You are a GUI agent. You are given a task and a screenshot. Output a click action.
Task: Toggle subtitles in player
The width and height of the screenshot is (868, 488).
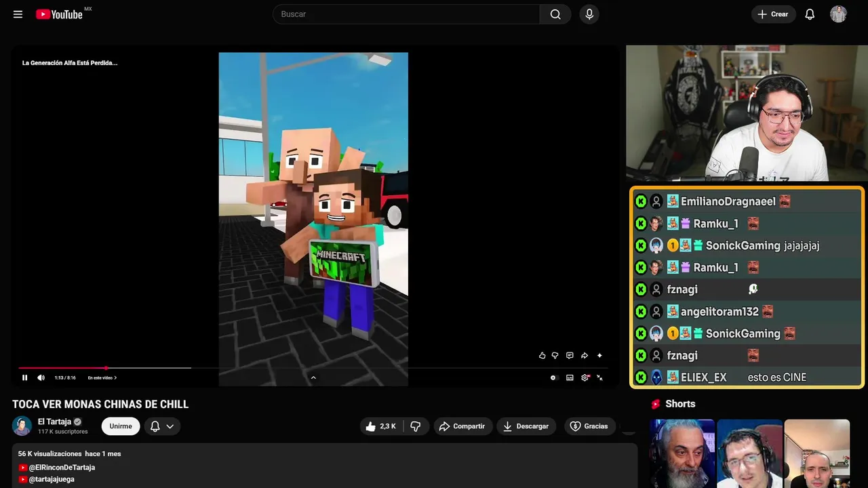(x=570, y=378)
